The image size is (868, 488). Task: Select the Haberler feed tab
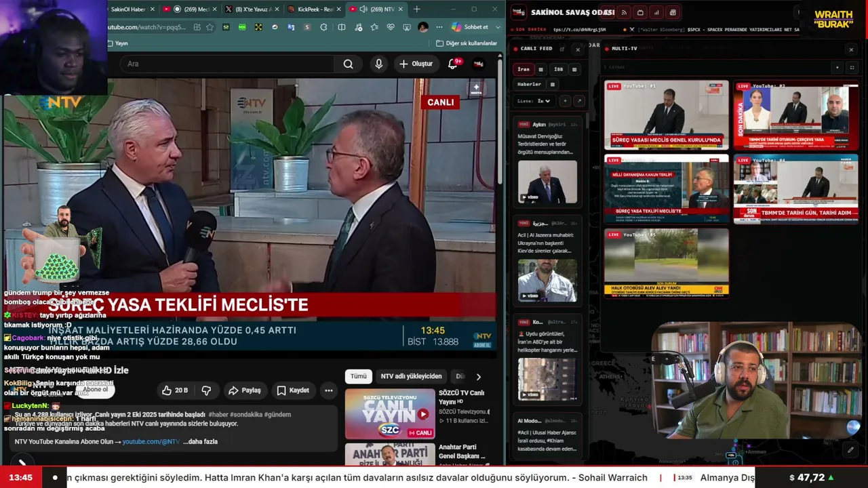pyautogui.click(x=530, y=85)
